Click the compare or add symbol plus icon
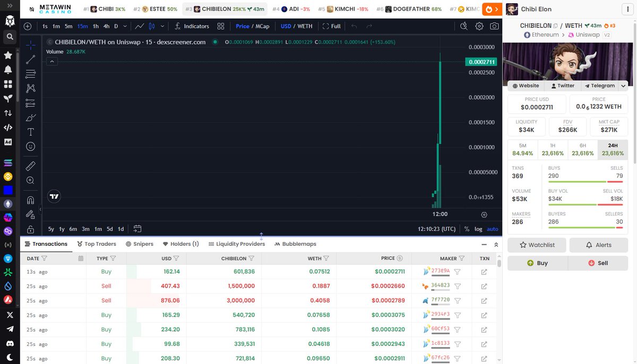 click(28, 26)
